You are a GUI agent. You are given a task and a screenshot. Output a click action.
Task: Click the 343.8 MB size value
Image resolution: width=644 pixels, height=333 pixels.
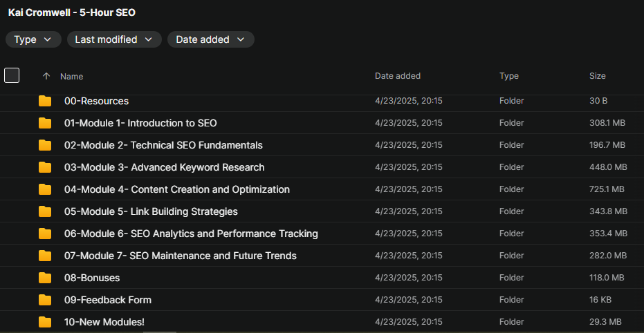[x=608, y=211]
